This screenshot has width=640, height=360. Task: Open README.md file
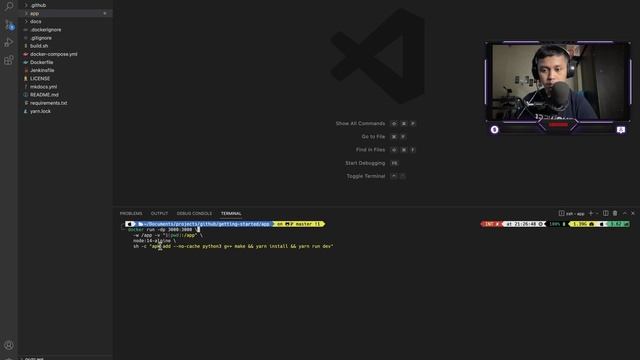(44, 95)
